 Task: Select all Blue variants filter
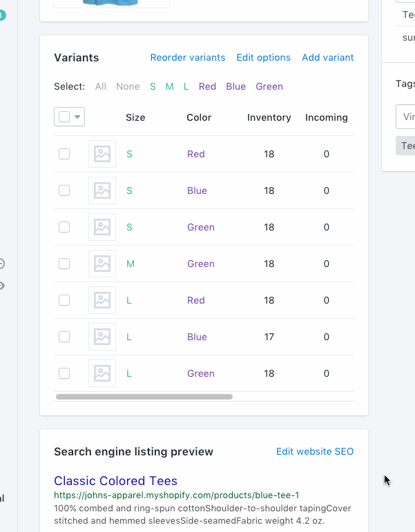pyautogui.click(x=235, y=86)
